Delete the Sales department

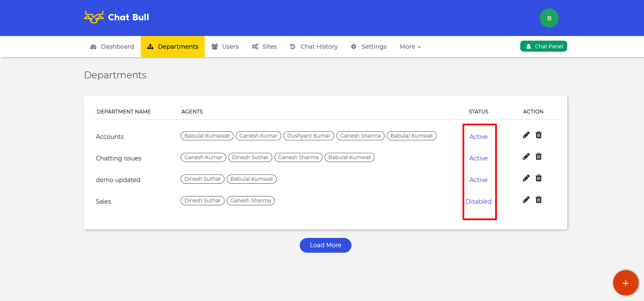(538, 200)
